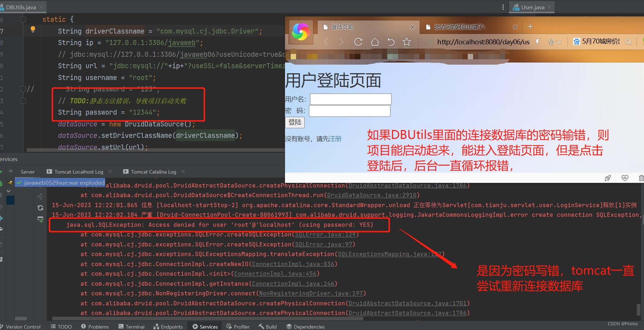644x330 pixels.
Task: Collapse the tree using the Services down chevron
Action: pyautogui.click(x=9, y=191)
